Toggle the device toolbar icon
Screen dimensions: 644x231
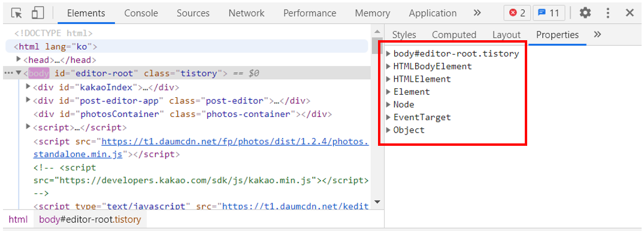(38, 13)
